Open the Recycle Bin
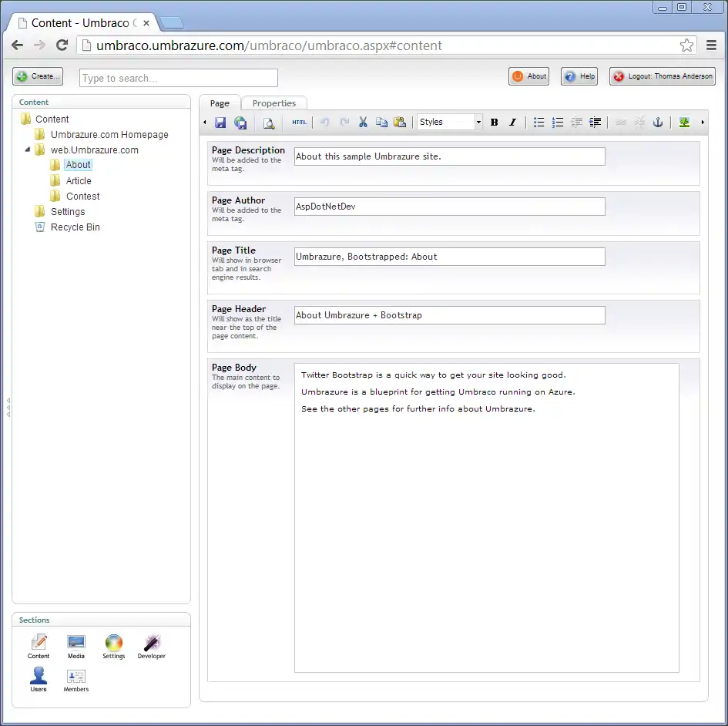 click(x=75, y=227)
